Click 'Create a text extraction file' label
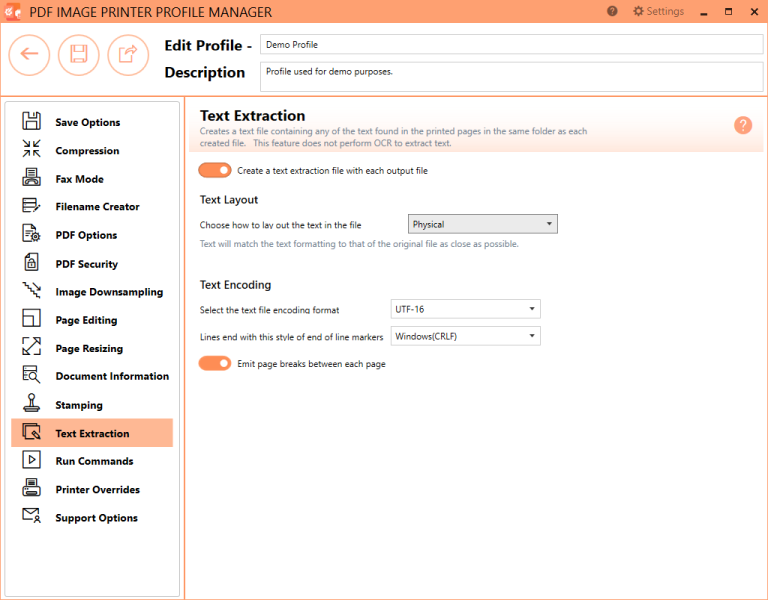 click(x=332, y=170)
